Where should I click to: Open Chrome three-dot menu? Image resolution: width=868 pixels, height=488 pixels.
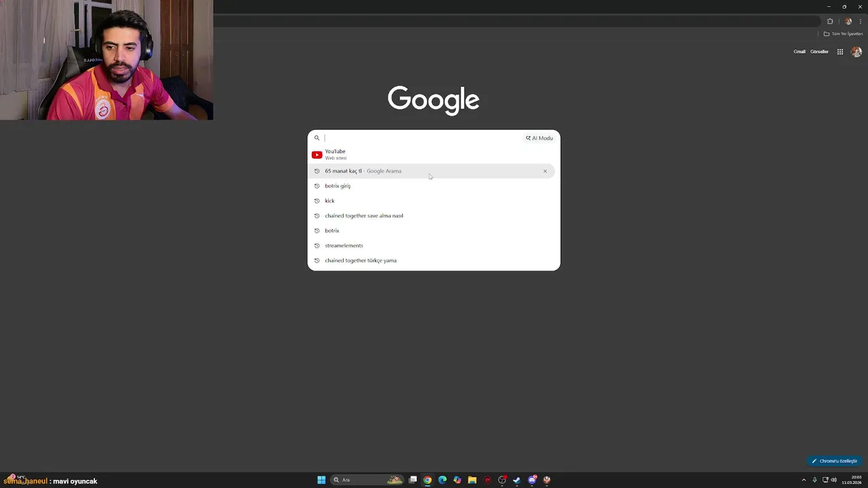click(x=861, y=21)
